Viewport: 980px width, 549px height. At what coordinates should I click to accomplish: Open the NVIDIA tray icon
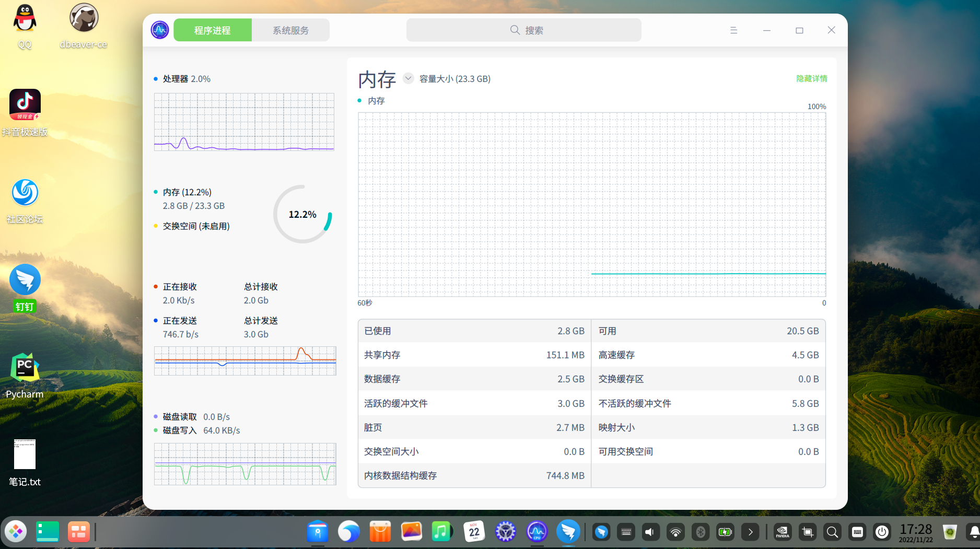tap(783, 532)
